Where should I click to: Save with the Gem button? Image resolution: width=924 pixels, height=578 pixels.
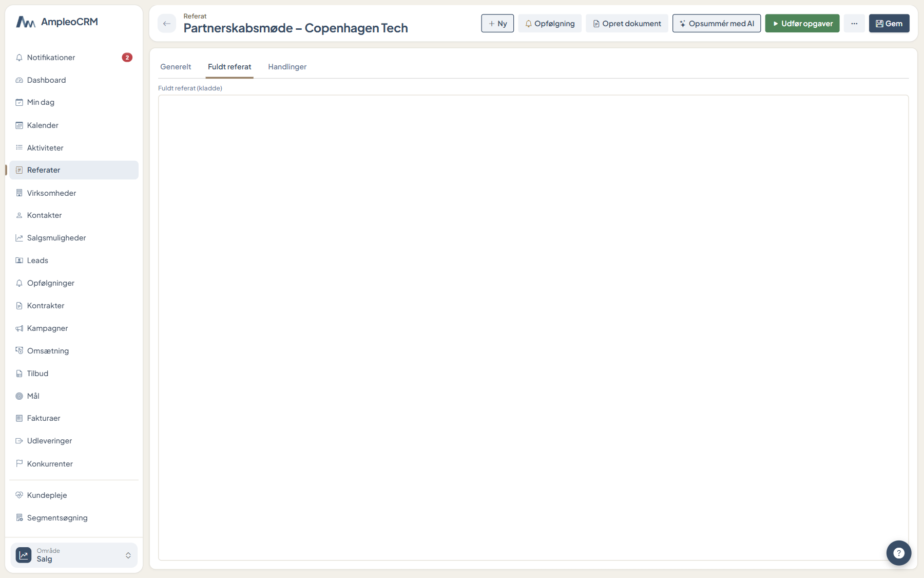pos(889,24)
